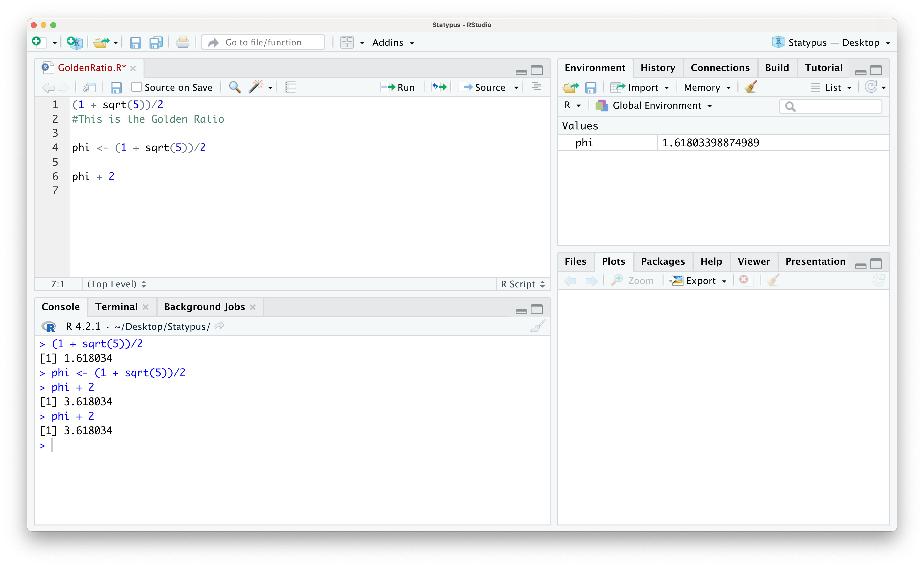Save the GoldenRatio.R script

(116, 87)
